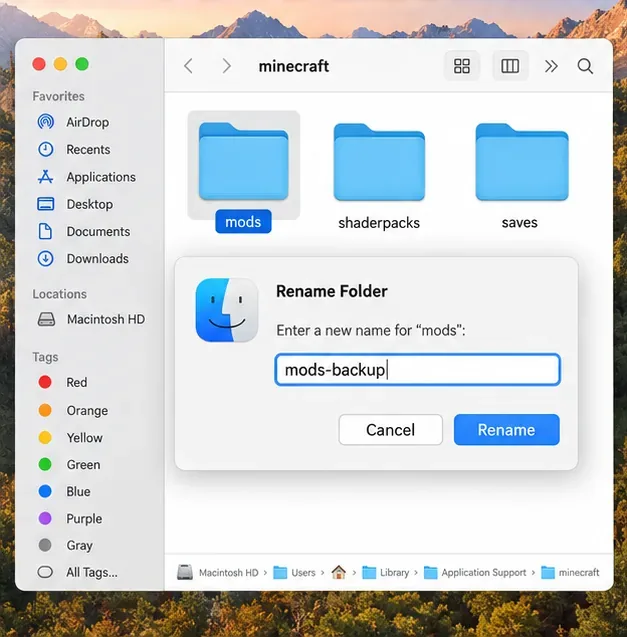
Task: Click the back navigation arrow
Action: tap(188, 66)
